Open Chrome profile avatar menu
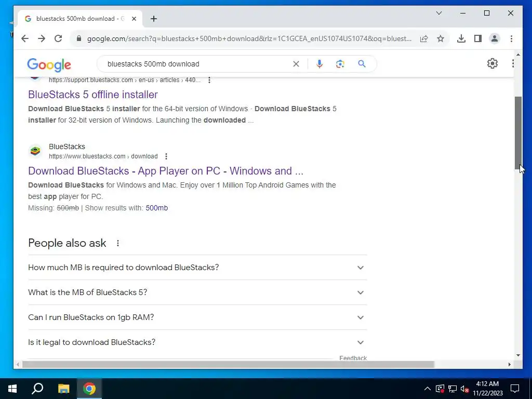Screen dimensions: 532x399 pos(495,38)
